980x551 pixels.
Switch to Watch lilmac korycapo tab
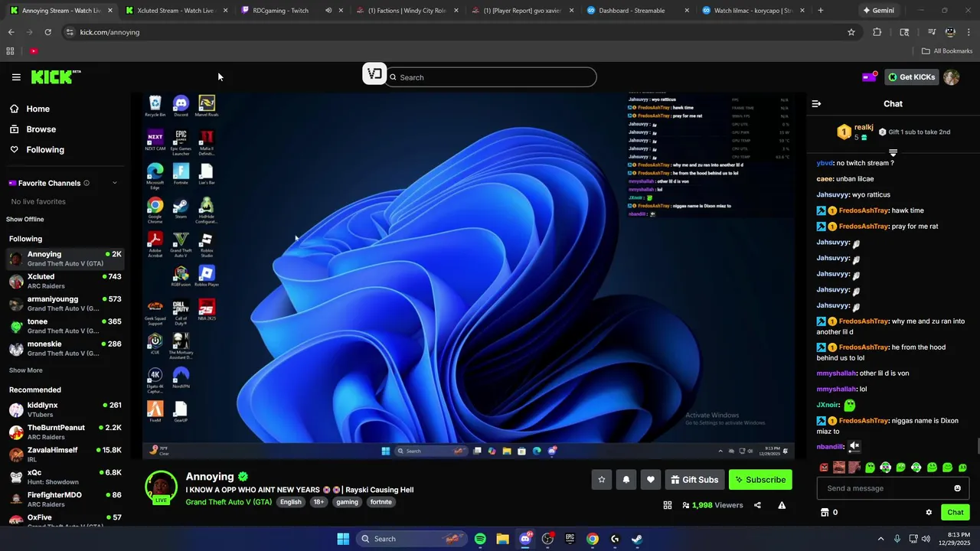pyautogui.click(x=753, y=11)
